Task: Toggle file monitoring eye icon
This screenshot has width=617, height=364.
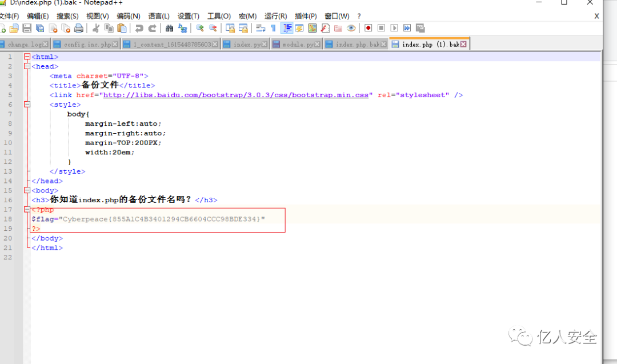Action: click(351, 28)
